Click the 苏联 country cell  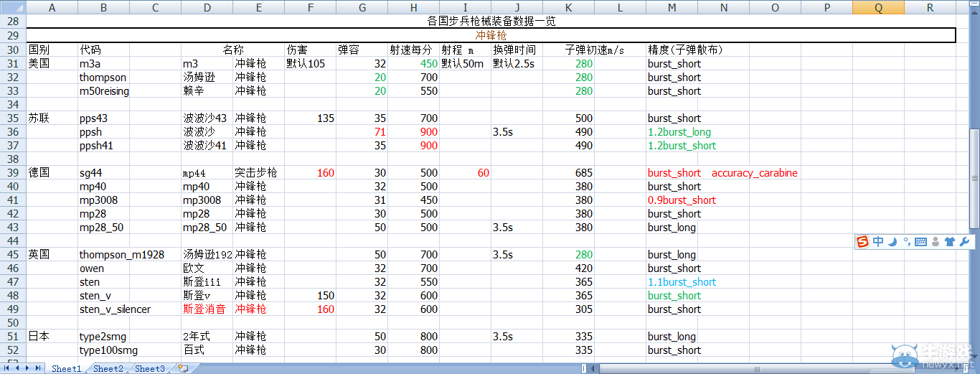coord(52,118)
